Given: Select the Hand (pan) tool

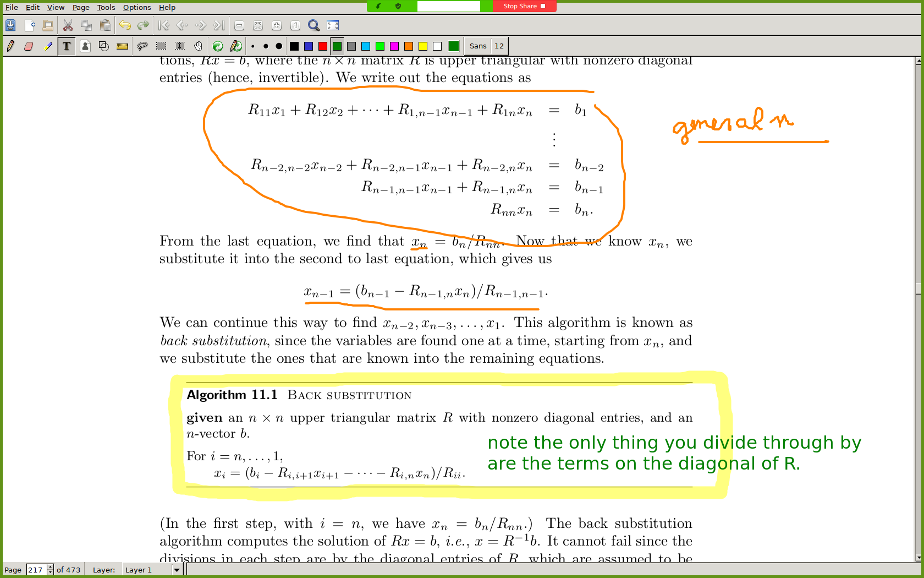Looking at the screenshot, I should pos(198,46).
